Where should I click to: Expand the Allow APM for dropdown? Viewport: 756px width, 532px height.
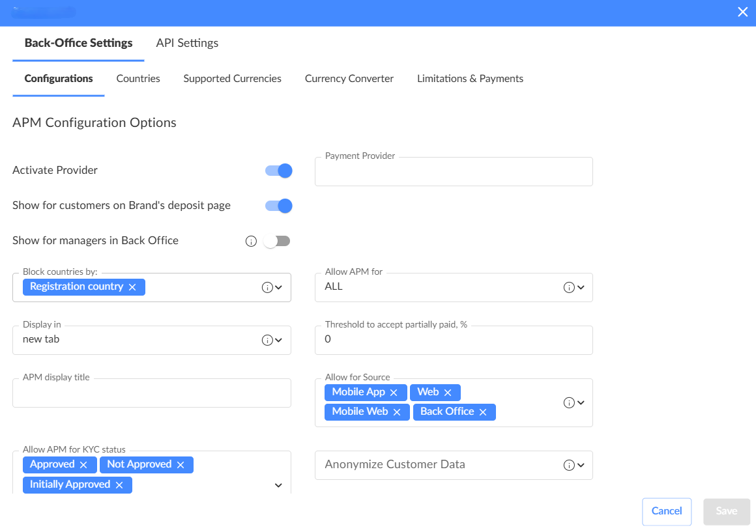581,287
